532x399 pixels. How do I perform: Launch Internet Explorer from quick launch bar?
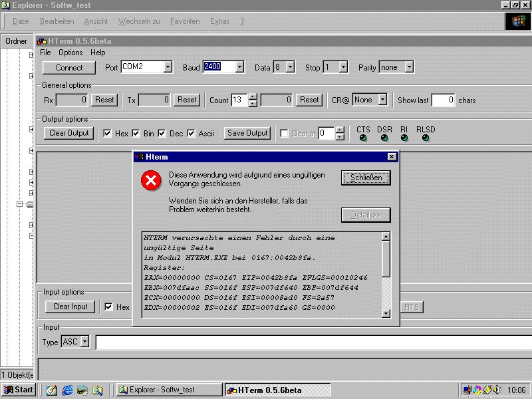67,390
